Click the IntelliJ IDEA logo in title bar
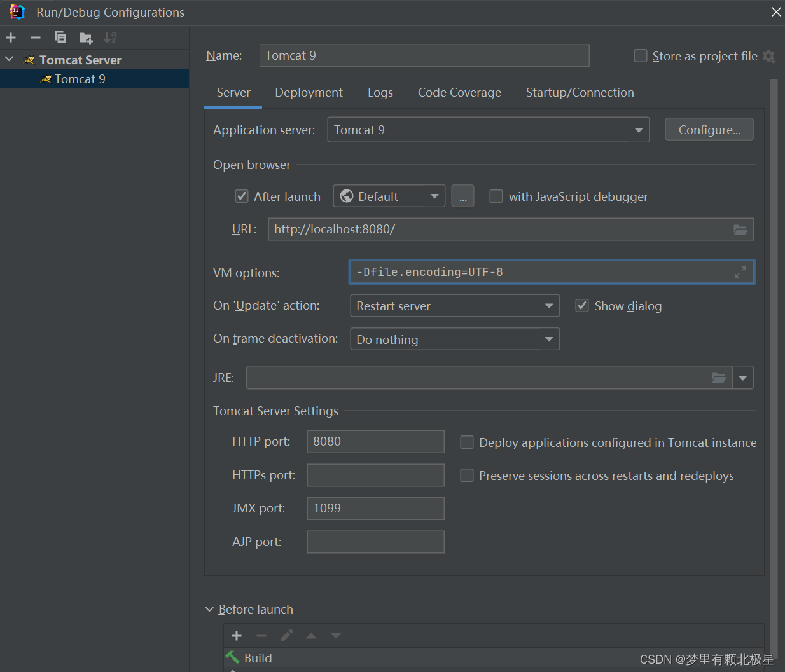 pos(17,12)
